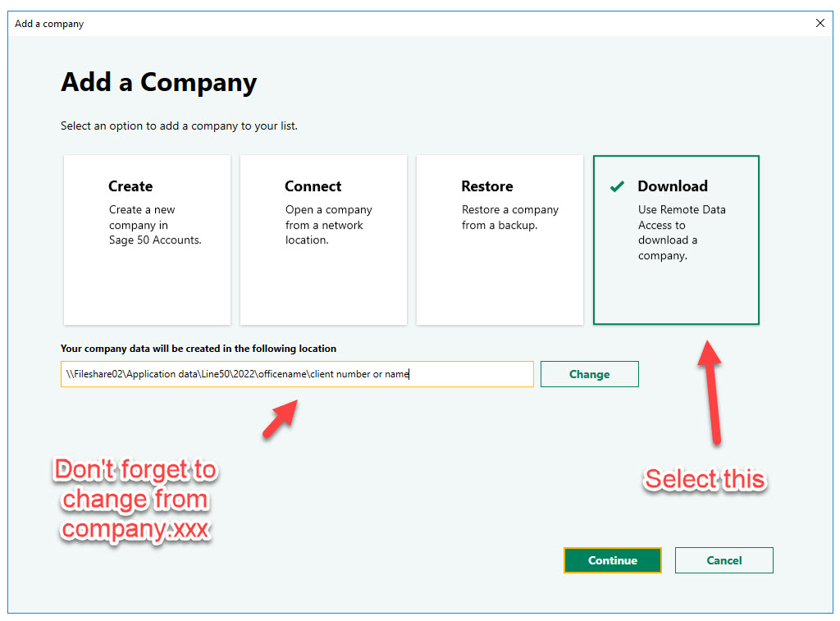Screen dimensions: 840x621
Task: Select the Create company option card
Action: (x=147, y=240)
